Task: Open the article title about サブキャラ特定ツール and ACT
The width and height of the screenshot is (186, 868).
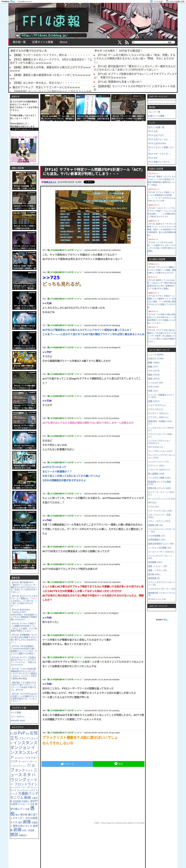Action: click(x=93, y=172)
